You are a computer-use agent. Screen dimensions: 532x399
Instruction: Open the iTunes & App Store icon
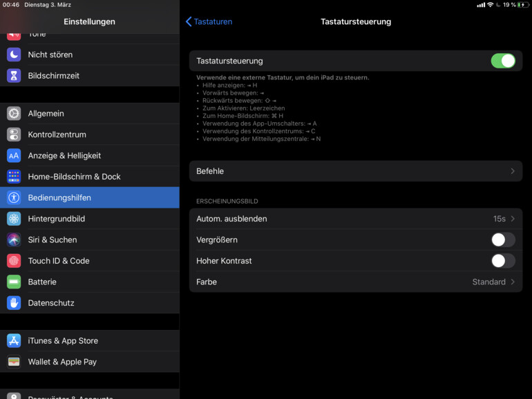[14, 340]
